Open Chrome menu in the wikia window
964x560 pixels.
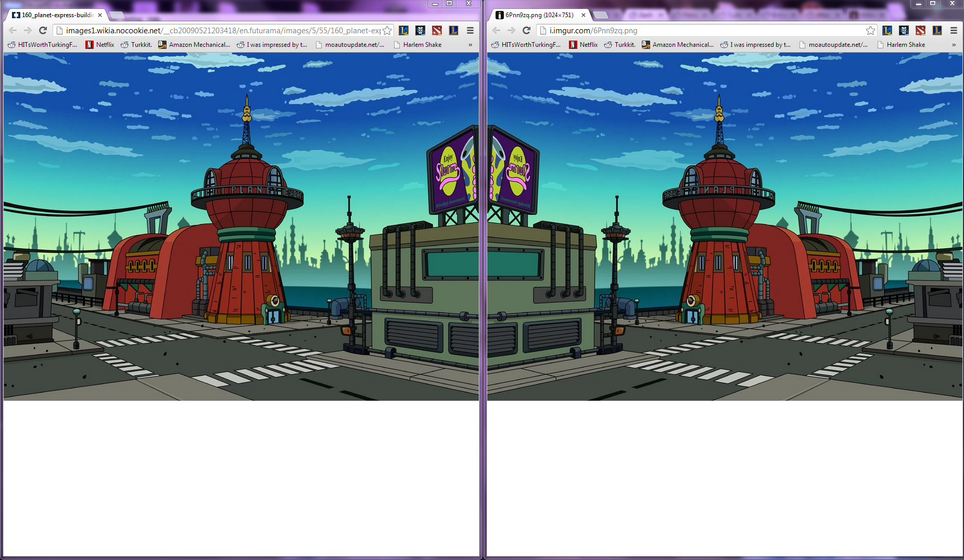(470, 31)
